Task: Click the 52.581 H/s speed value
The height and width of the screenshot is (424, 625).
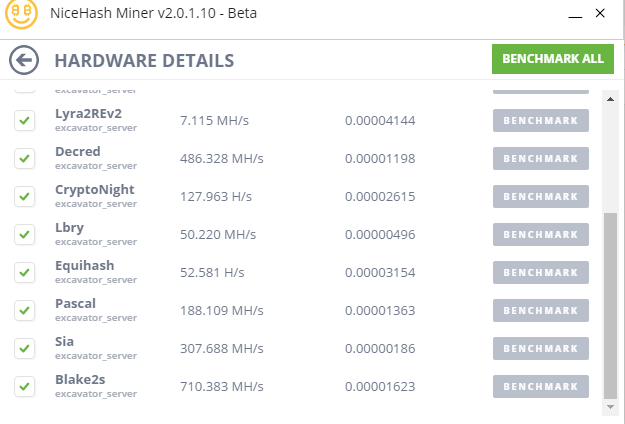Action: [x=212, y=273]
